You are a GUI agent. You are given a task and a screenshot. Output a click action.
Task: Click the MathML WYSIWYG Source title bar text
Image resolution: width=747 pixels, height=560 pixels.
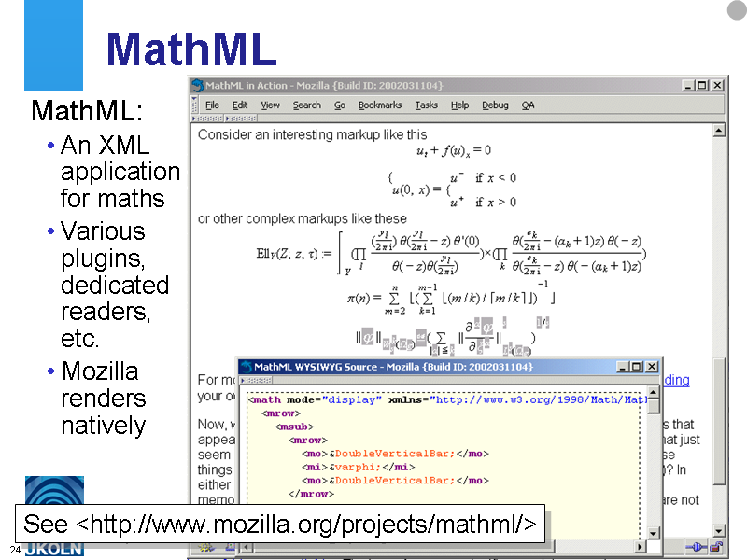[393, 367]
